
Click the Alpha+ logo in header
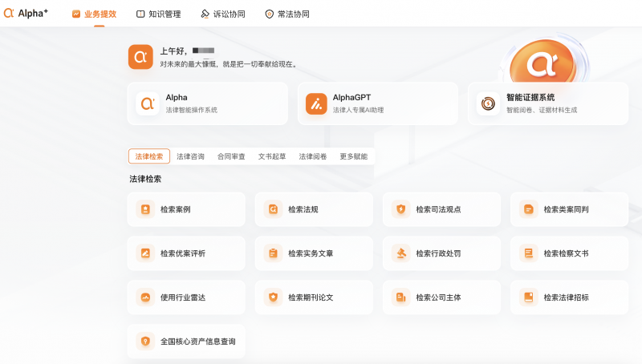tap(26, 14)
